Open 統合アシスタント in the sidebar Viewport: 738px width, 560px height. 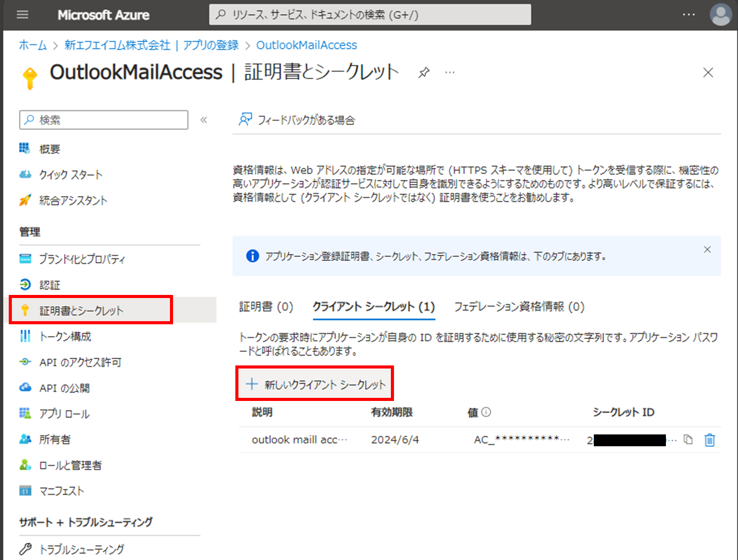coord(73,201)
